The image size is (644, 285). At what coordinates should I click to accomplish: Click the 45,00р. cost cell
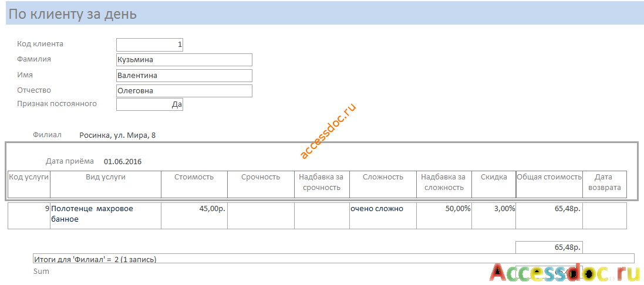coord(194,216)
